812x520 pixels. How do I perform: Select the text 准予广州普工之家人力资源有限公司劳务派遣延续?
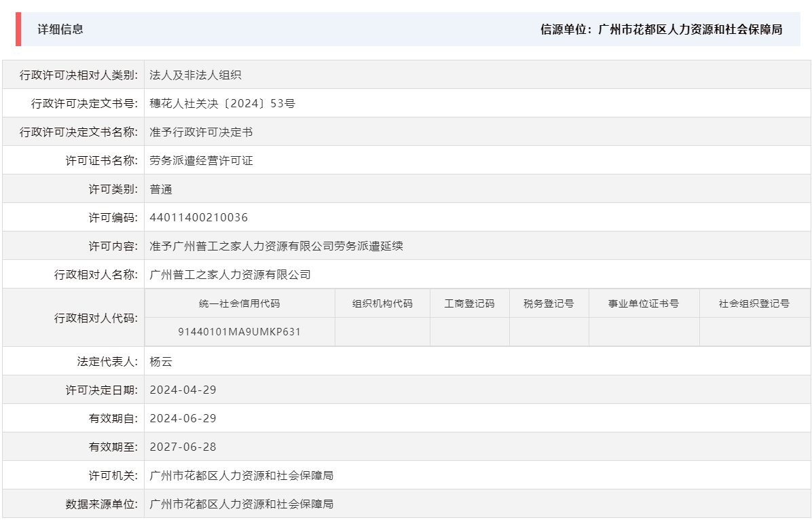(276, 246)
